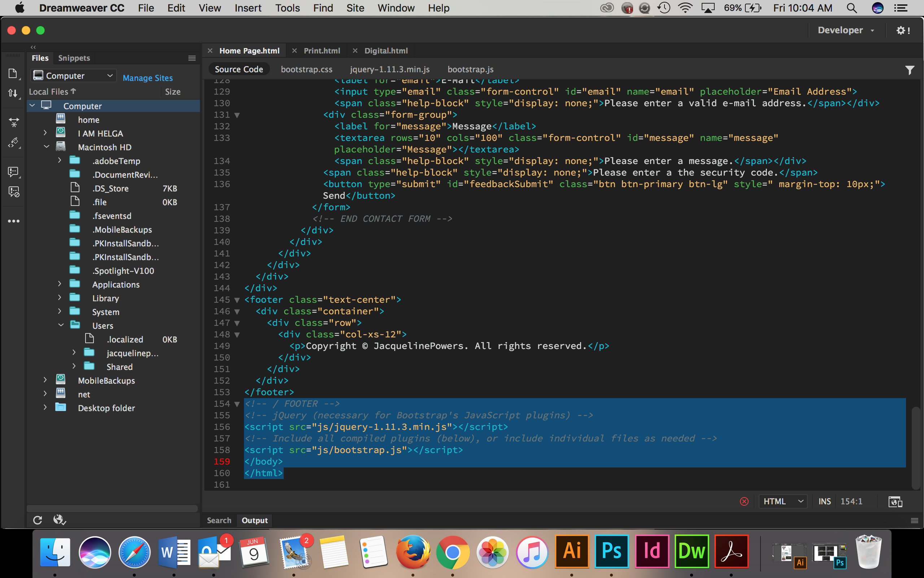Open the HTML language mode dropdown
Viewport: 924px width, 578px height.
(783, 501)
